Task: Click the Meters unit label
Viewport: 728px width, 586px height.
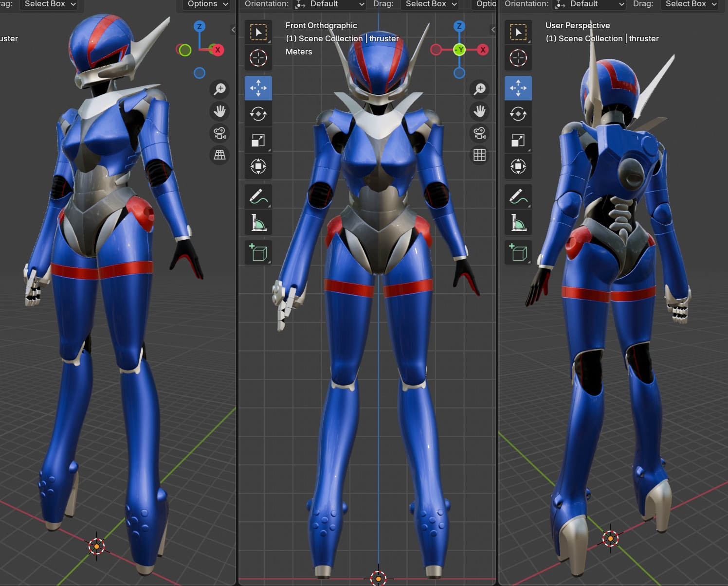Action: [x=299, y=52]
